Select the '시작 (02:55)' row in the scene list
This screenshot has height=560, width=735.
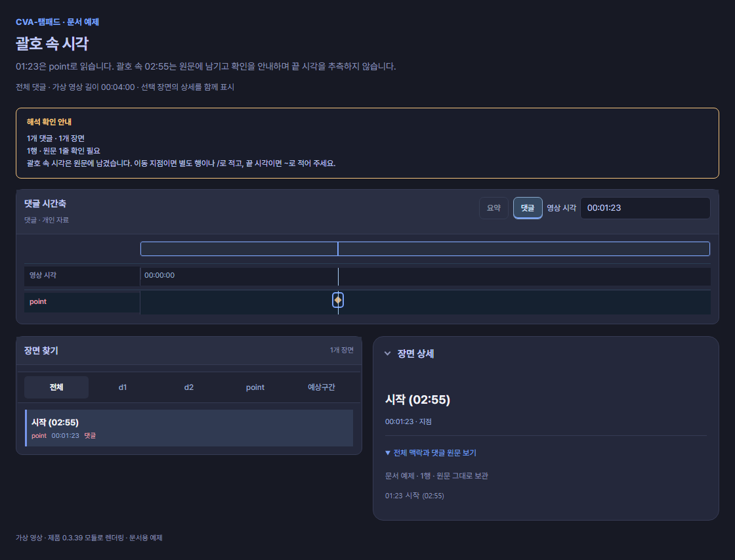coord(189,428)
